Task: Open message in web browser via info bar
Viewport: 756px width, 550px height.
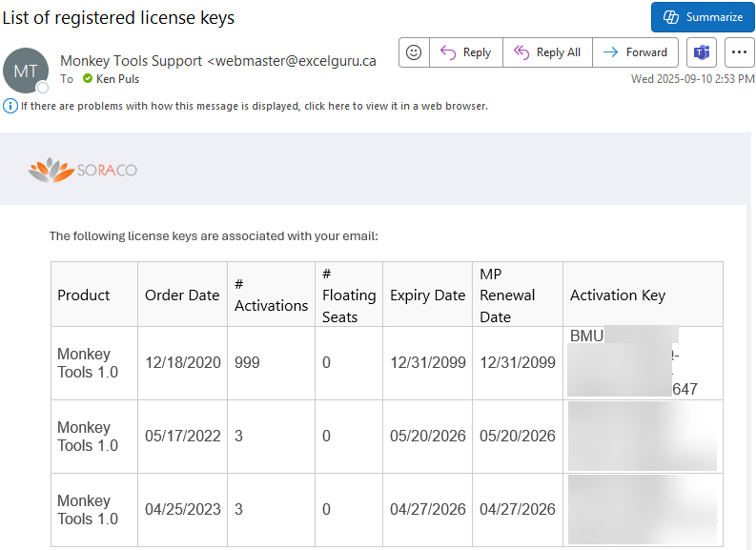Action: (255, 106)
